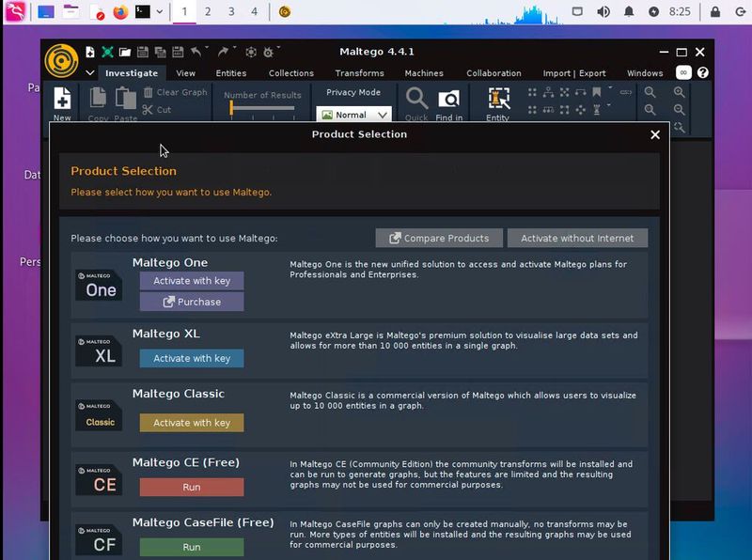Open the Privacy Mode dropdown

tap(353, 114)
